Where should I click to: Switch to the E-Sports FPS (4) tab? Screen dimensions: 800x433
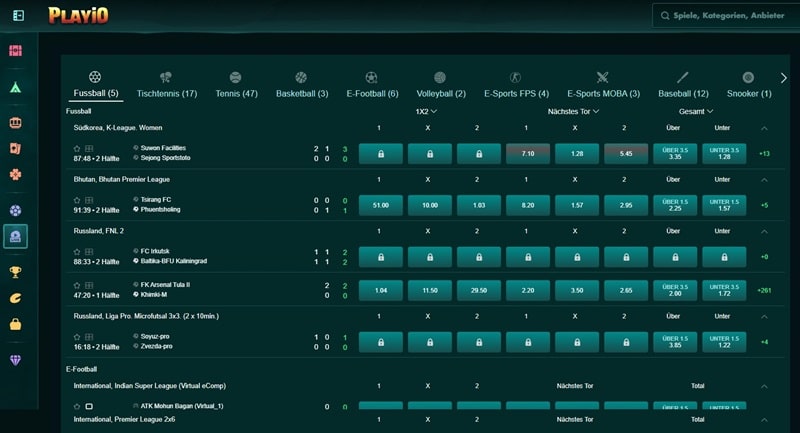pyautogui.click(x=516, y=85)
